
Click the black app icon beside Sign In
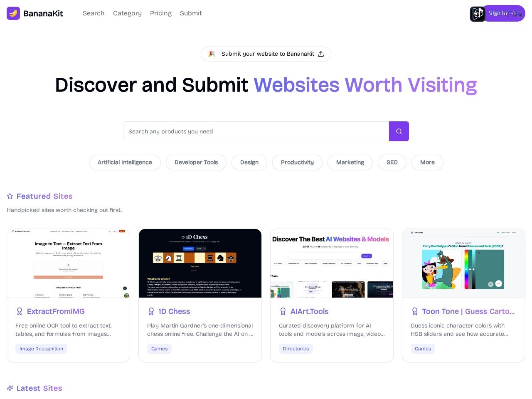point(478,14)
